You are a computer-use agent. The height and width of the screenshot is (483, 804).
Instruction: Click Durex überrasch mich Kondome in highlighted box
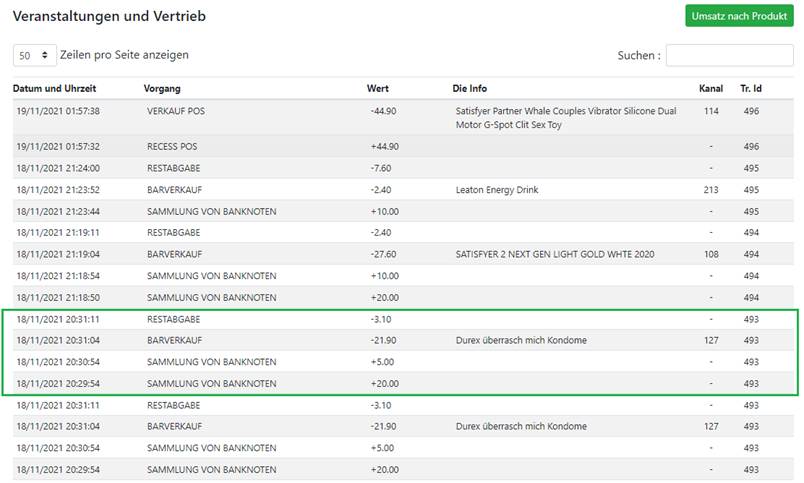click(521, 340)
